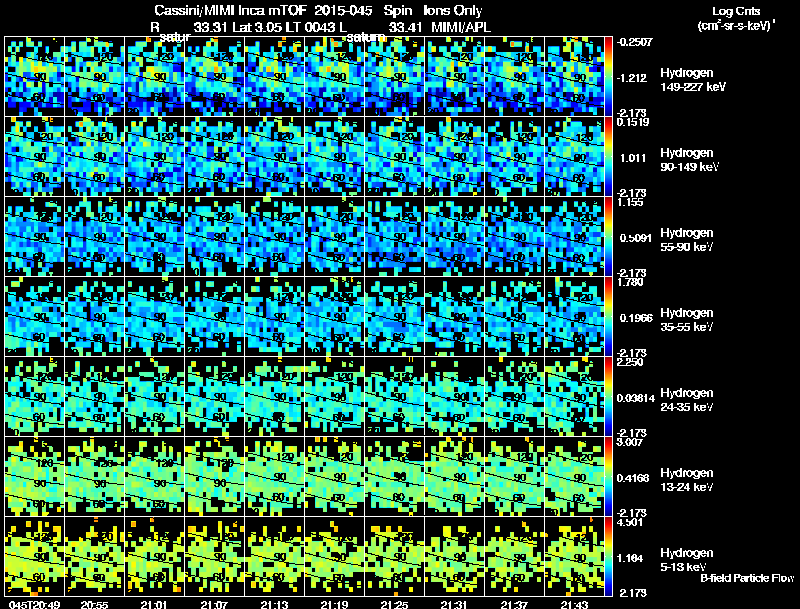Click the '2015-045' date in the title
This screenshot has width=800, height=609.
pyautogui.click(x=343, y=10)
